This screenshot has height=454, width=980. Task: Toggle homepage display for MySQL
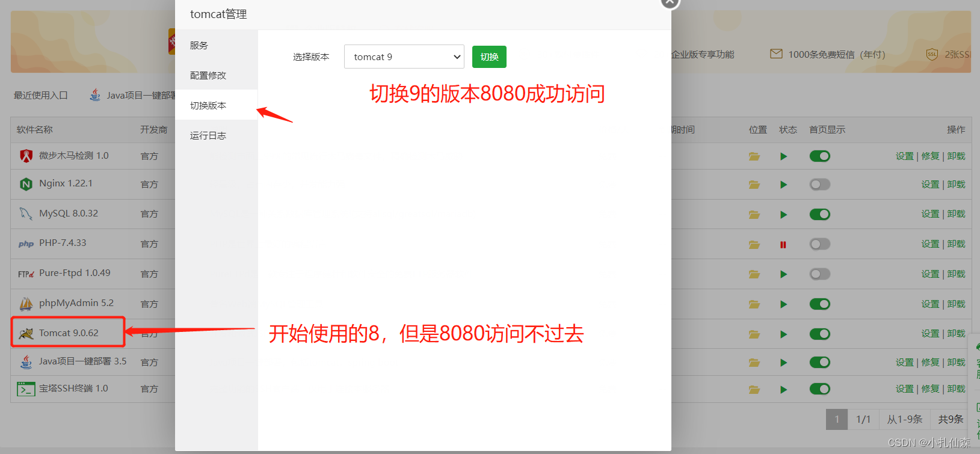pyautogui.click(x=819, y=215)
